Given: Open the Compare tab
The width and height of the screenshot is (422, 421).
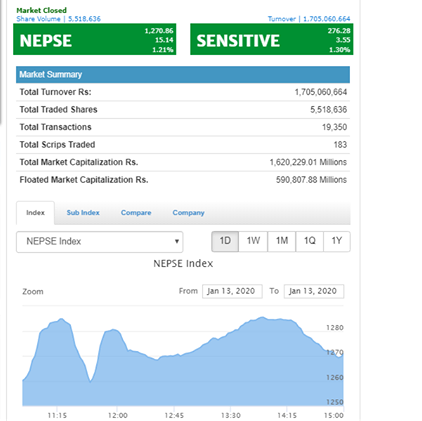Looking at the screenshot, I should [136, 213].
